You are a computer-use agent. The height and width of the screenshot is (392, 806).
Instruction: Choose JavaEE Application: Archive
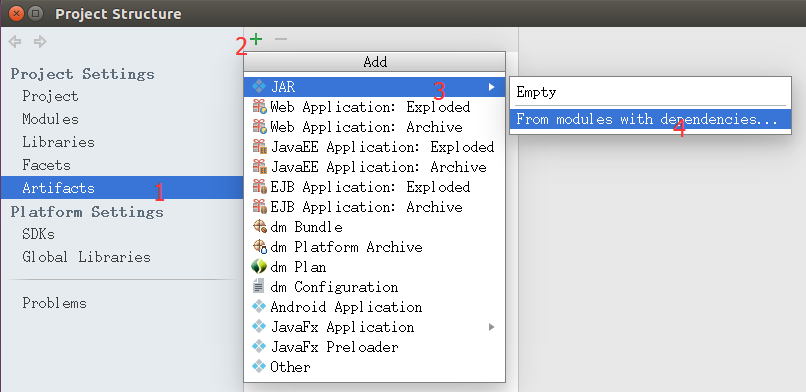[x=374, y=167]
